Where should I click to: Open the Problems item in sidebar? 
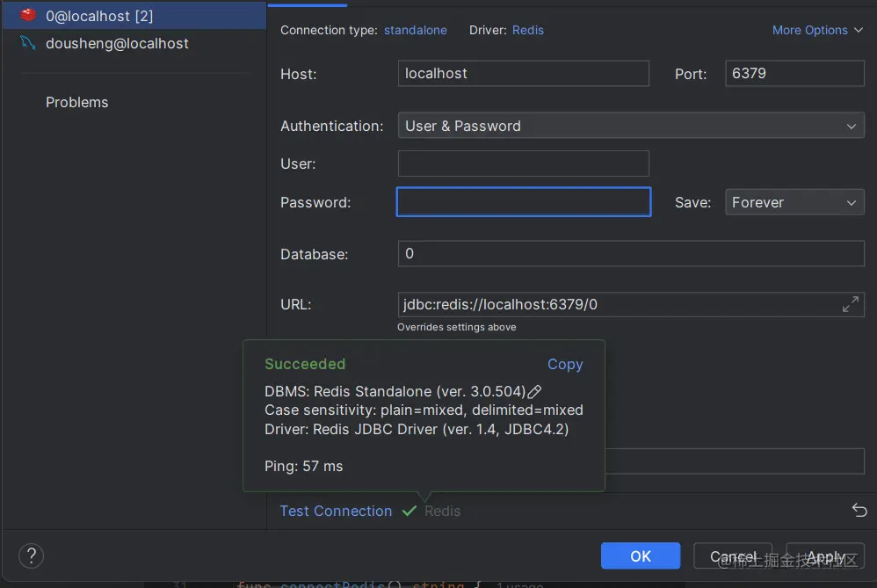click(x=77, y=102)
